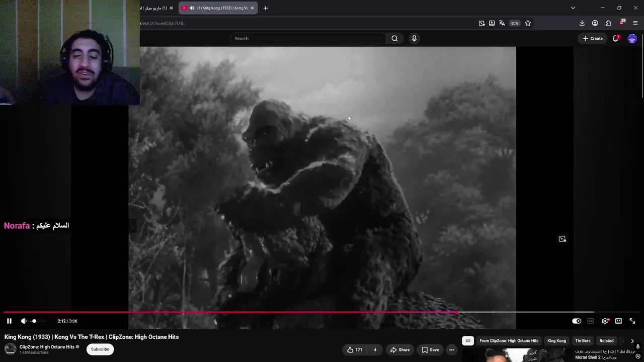Reset the 80% zoom level badge
644x362 pixels.
click(x=515, y=23)
